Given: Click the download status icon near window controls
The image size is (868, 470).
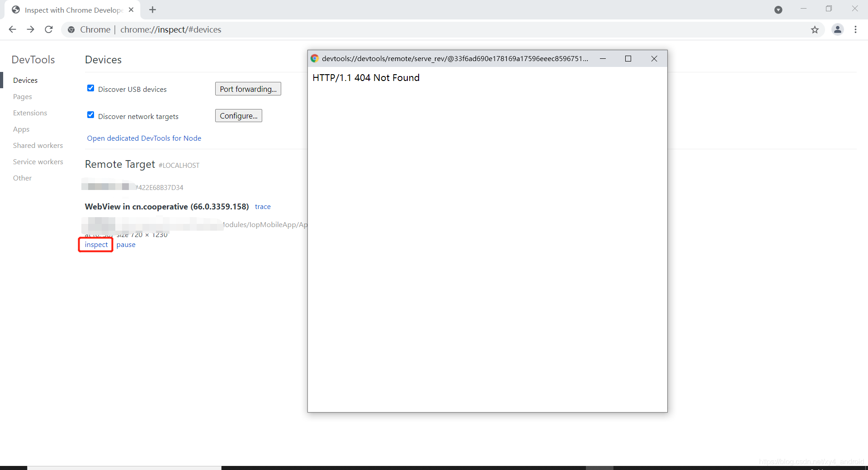Looking at the screenshot, I should [778, 9].
